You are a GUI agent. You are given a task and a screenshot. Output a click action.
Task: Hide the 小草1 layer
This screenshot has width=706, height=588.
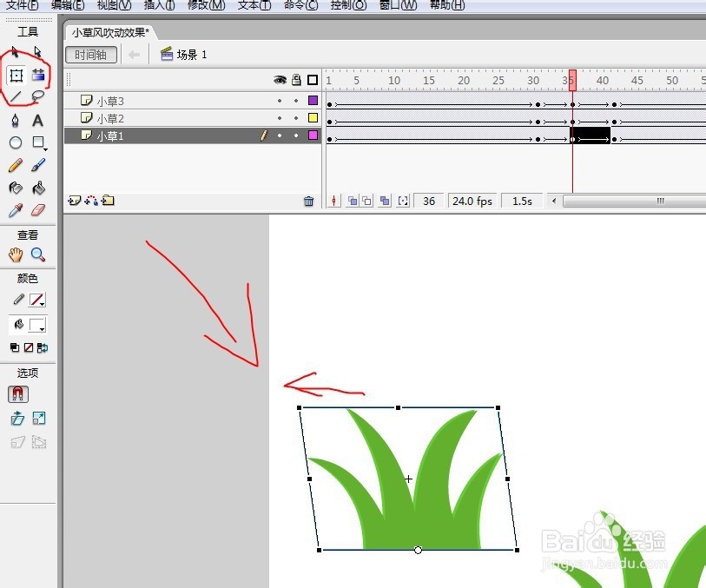point(280,135)
